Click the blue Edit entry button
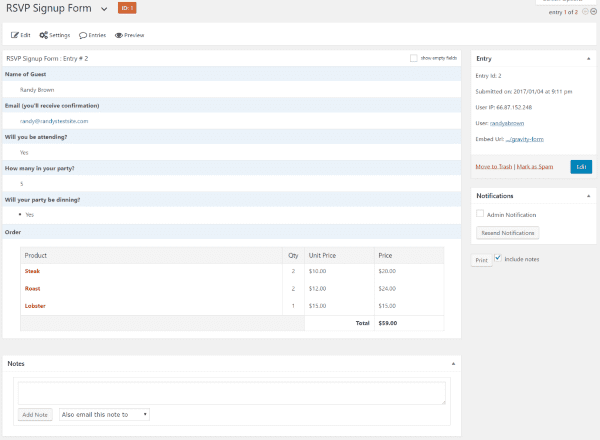Screen dimensions: 600x440 tap(581, 167)
